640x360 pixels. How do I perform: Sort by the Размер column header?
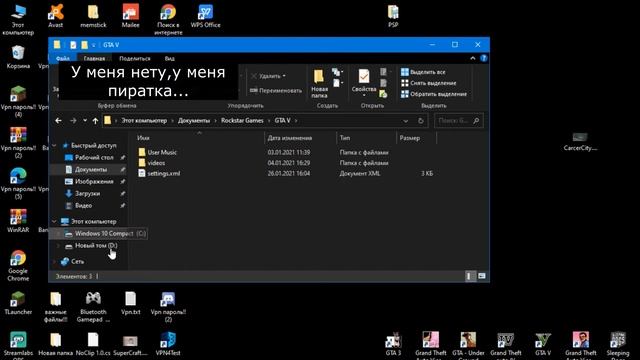pos(416,138)
